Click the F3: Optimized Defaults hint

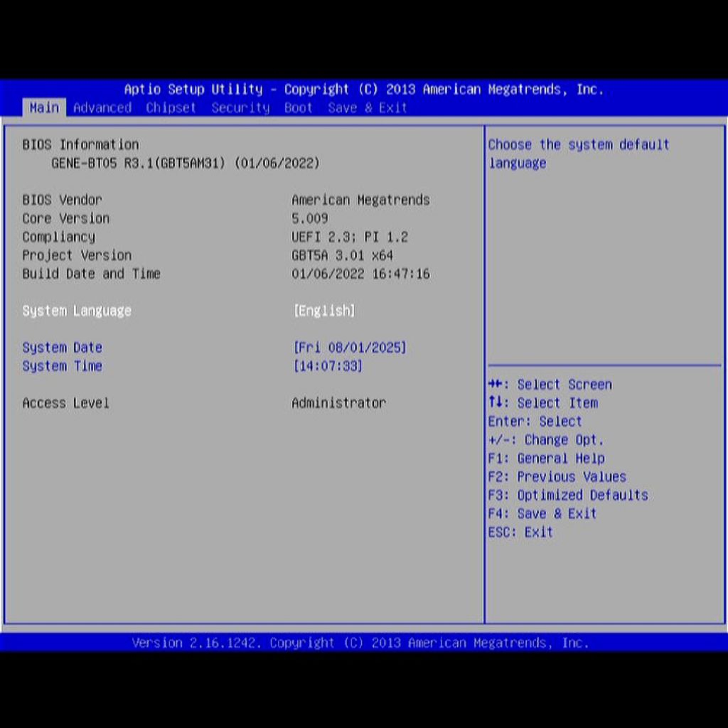tap(568, 495)
